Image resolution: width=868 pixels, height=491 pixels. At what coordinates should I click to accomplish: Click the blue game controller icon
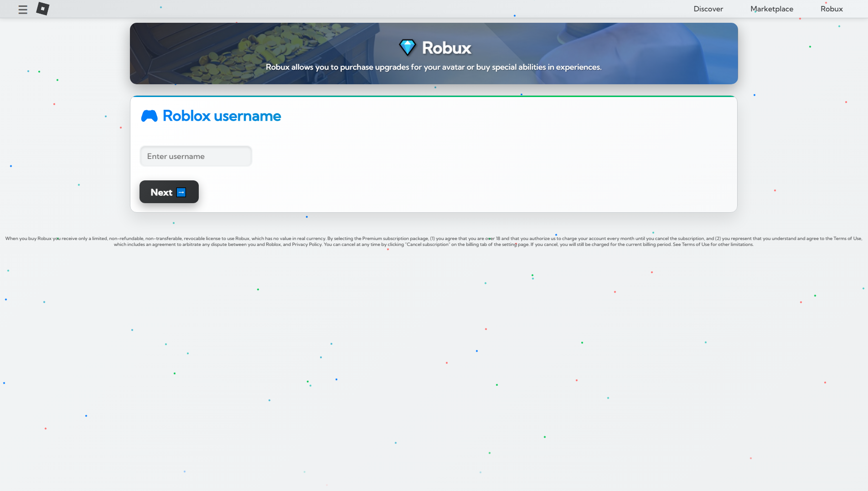(x=149, y=116)
